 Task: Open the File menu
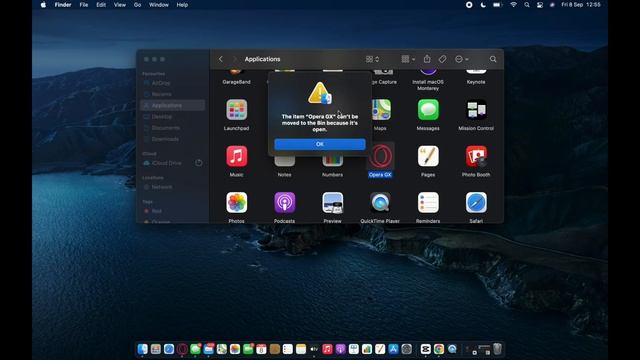84,5
